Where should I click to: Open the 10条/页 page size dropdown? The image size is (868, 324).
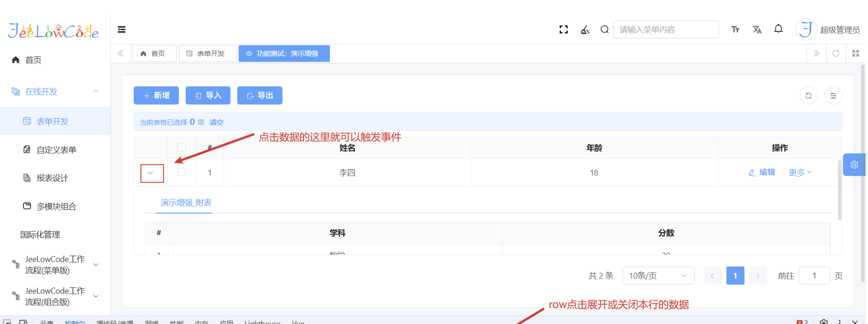[657, 276]
